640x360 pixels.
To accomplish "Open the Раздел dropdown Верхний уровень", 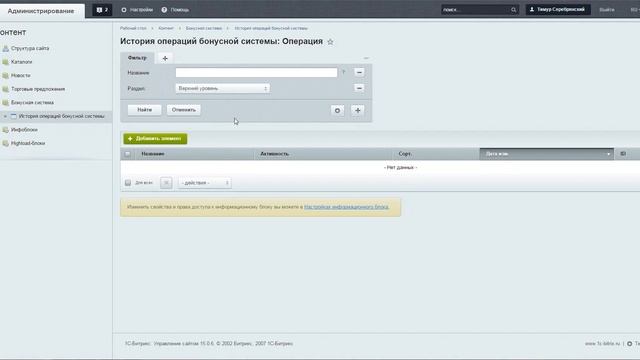I will (222, 88).
